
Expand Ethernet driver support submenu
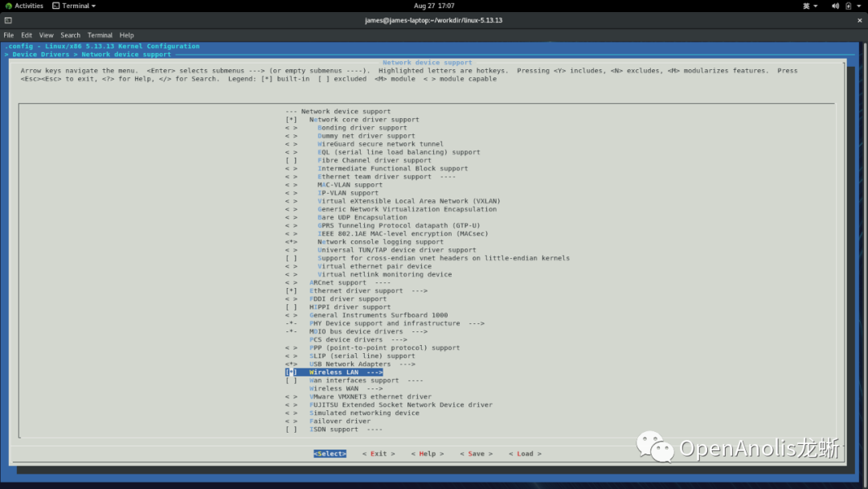click(368, 290)
